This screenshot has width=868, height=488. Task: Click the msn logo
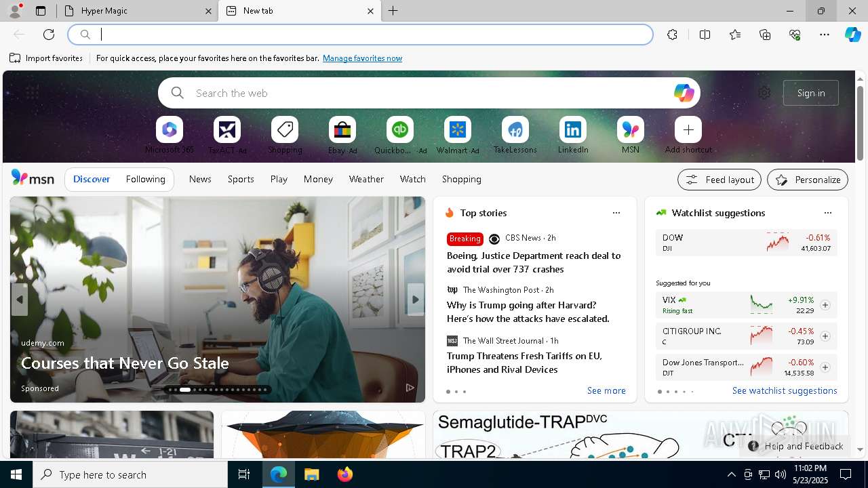pos(33,178)
